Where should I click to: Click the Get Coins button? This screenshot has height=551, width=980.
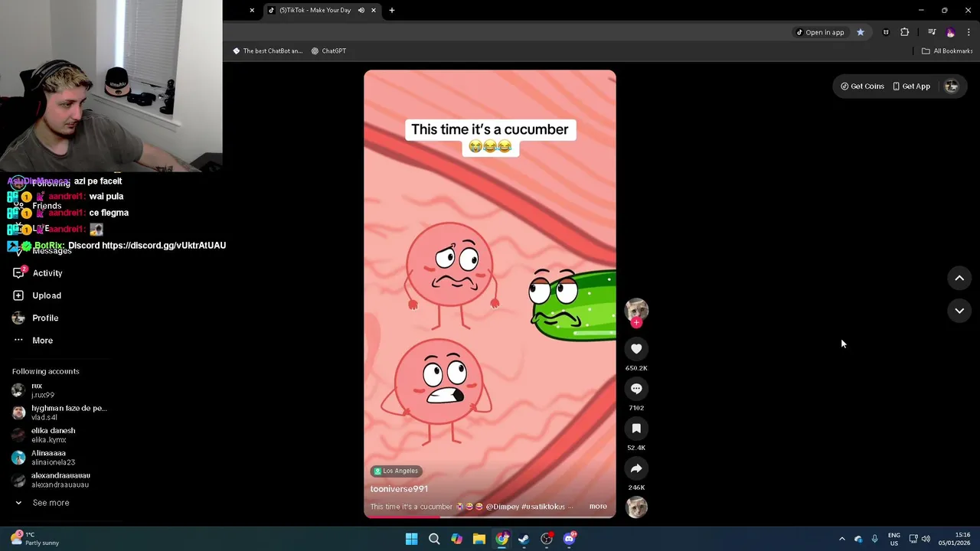point(862,86)
